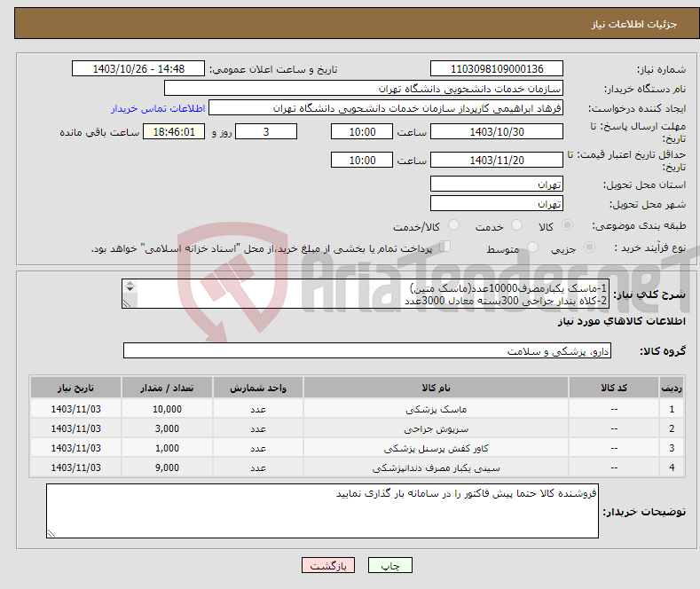Click the شماره نیاز number field

click(497, 68)
